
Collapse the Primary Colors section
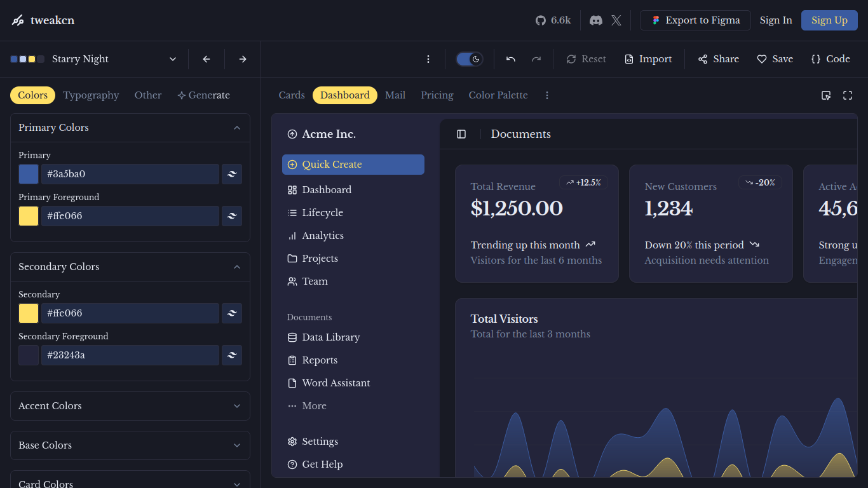[130, 128]
